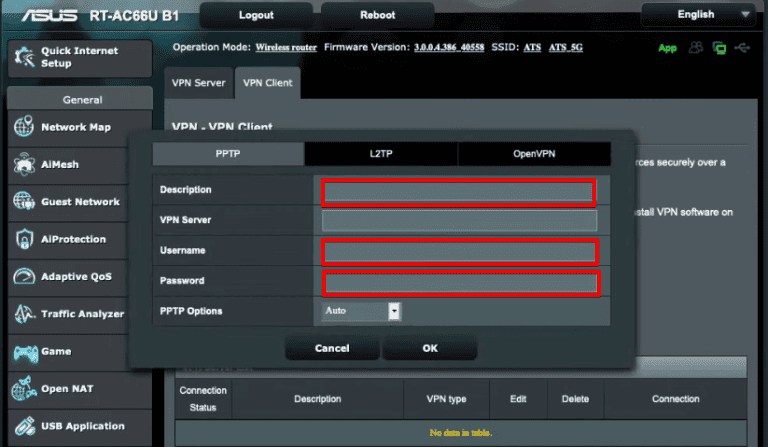Click the VPN Server input field
The image size is (768, 447).
tap(459, 221)
